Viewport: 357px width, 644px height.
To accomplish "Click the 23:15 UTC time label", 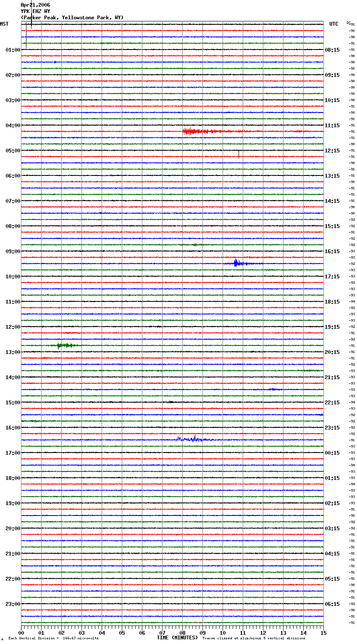I will click(332, 428).
